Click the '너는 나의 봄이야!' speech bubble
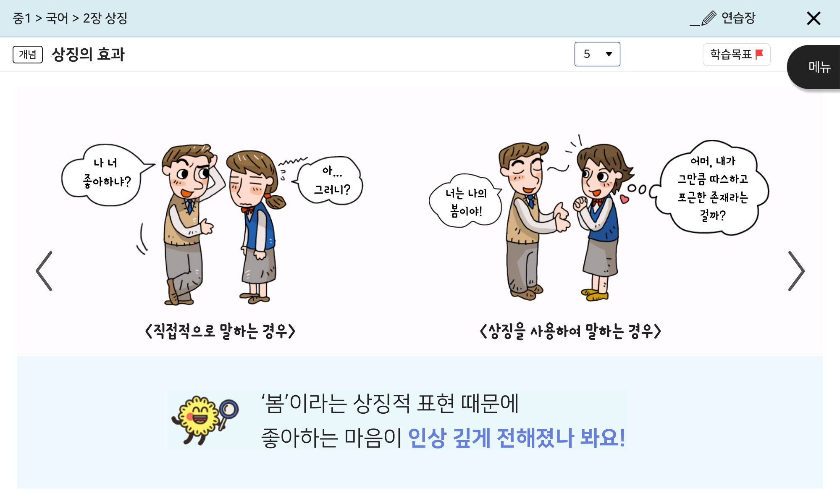Image resolution: width=840 pixels, height=504 pixels. (465, 202)
